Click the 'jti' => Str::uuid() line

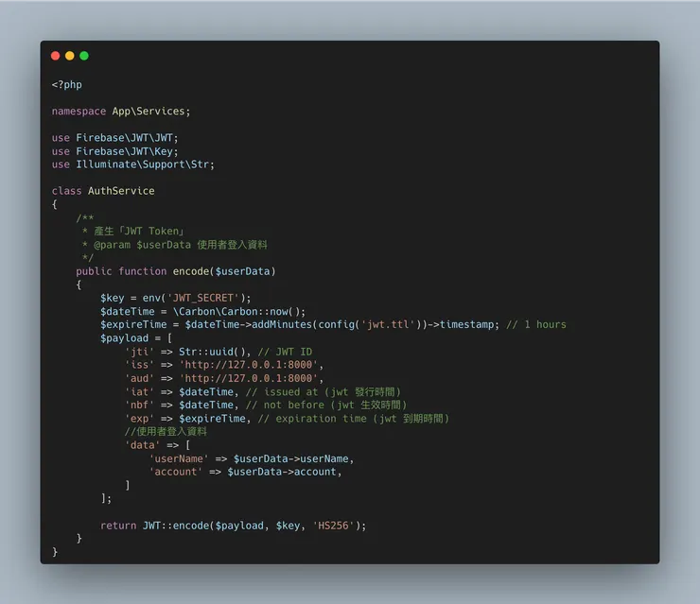point(219,352)
